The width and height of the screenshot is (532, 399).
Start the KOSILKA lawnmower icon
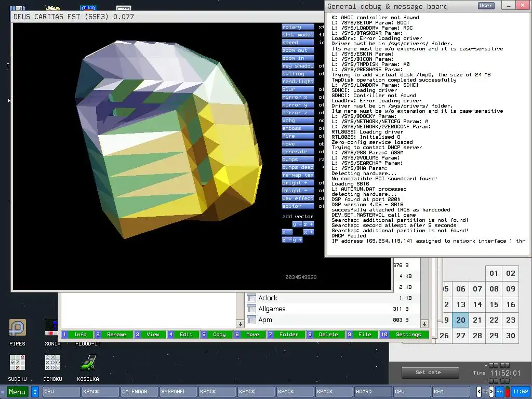(88, 362)
